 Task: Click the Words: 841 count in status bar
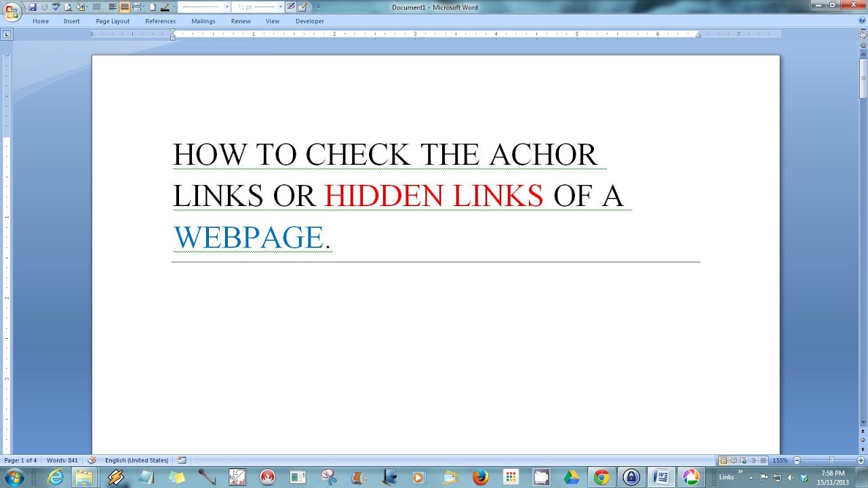pyautogui.click(x=62, y=460)
